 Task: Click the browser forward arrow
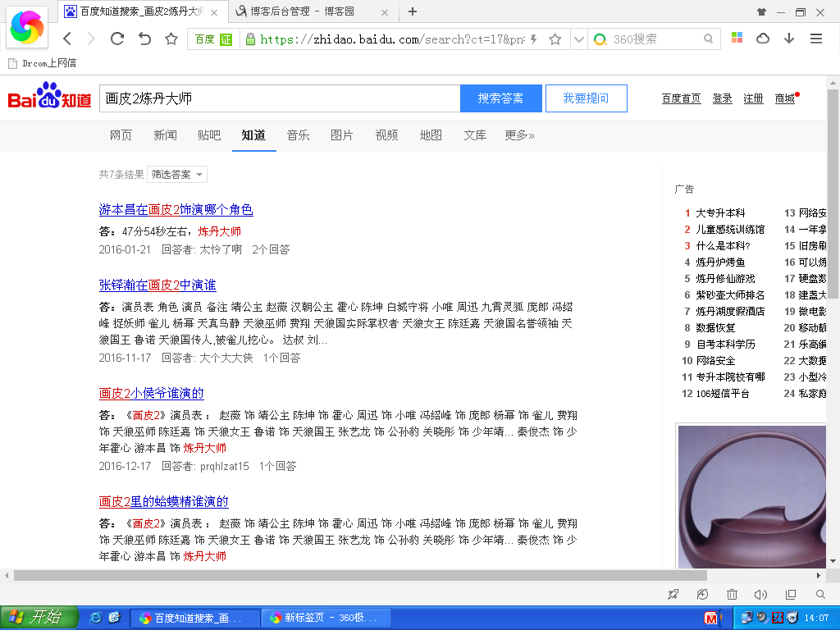tap(91, 39)
